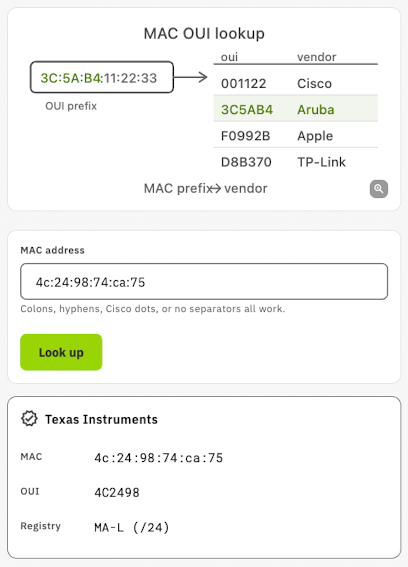Click the vendor column header

(316, 57)
